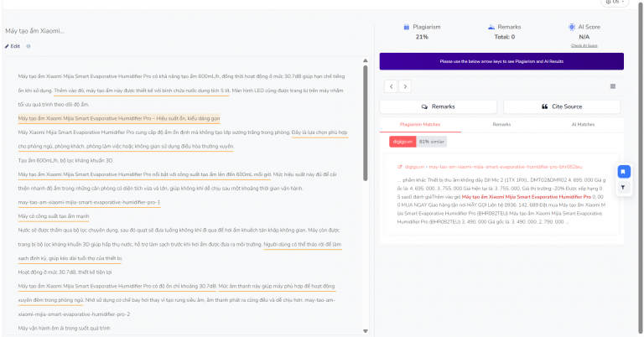The width and height of the screenshot is (644, 337).
Task: Click the AI Score icon
Action: click(x=572, y=27)
